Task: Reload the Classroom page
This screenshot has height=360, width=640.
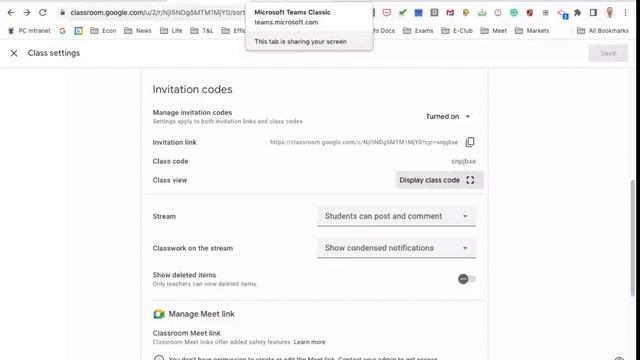Action: [43, 13]
